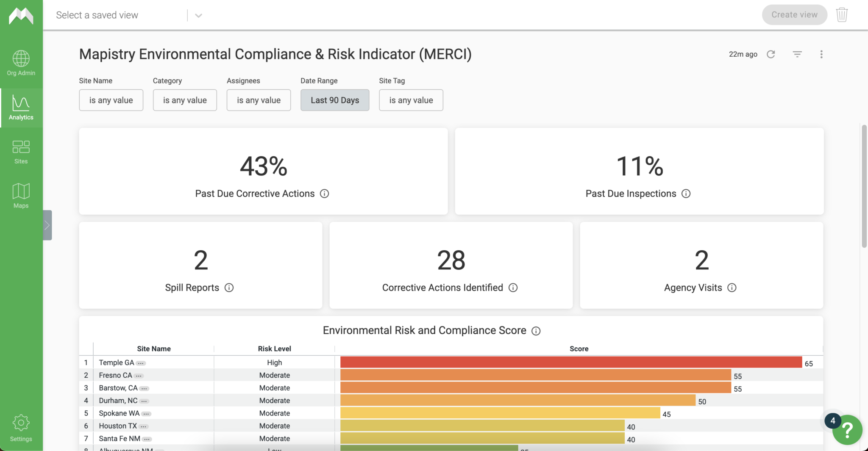The image size is (868, 451).
Task: Open Santa Fe NM row ellipsis menu
Action: point(147,440)
